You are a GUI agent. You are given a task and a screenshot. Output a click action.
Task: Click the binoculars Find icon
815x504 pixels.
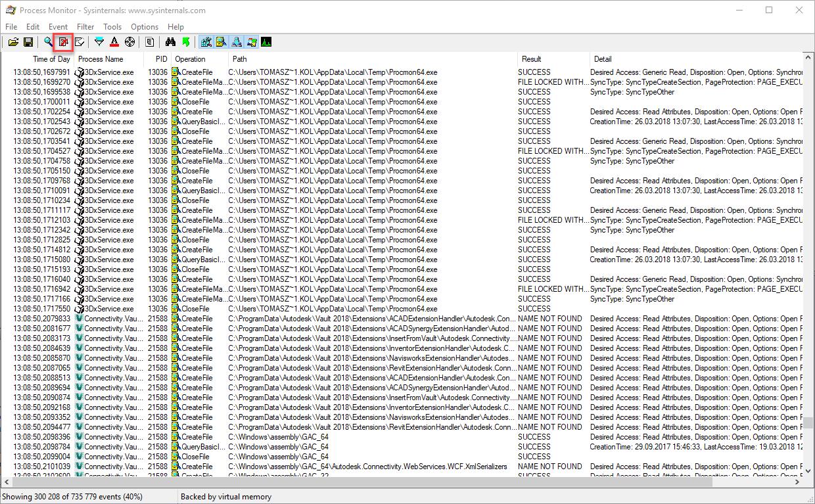tap(170, 42)
